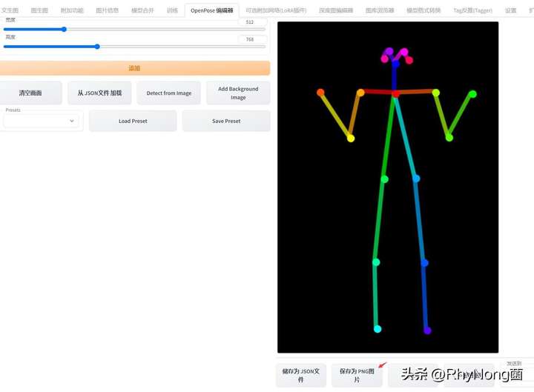This screenshot has width=534, height=392.
Task: Click 从JSON文件加载 button
Action: (99, 93)
